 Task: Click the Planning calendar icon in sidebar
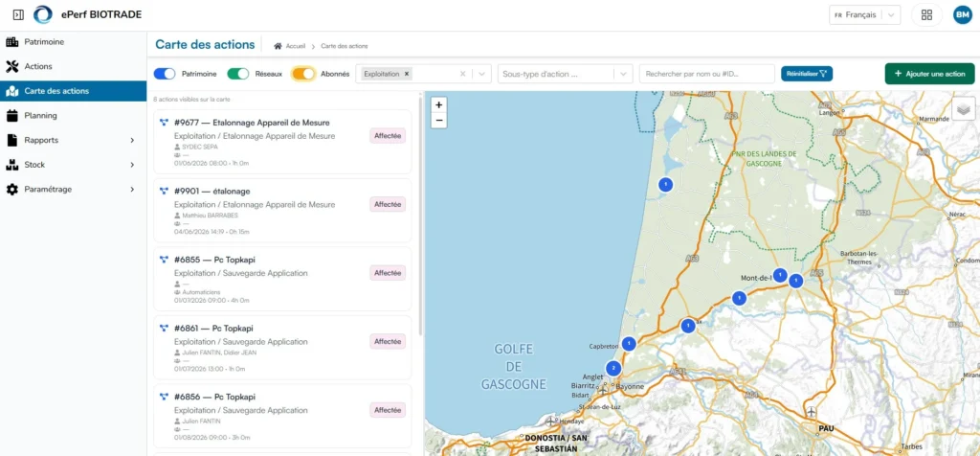click(11, 115)
